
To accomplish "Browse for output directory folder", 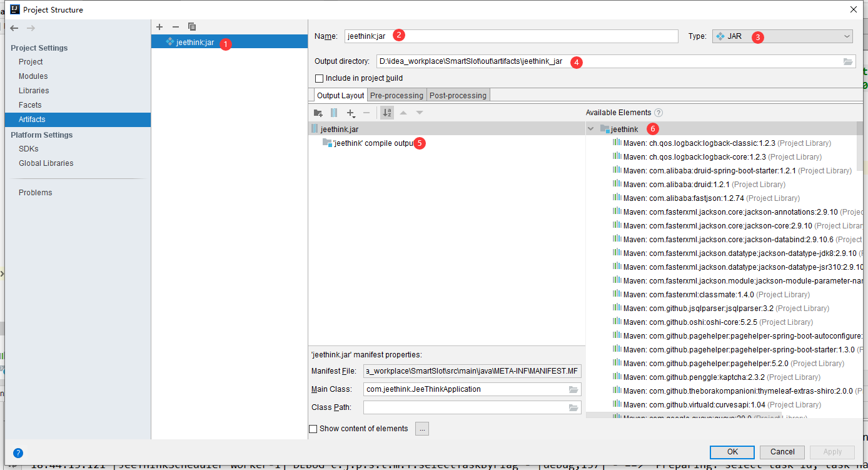I will click(x=848, y=61).
